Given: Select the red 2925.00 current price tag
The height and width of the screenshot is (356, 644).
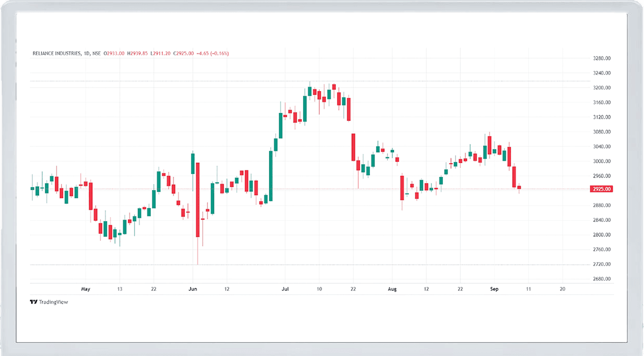Looking at the screenshot, I should tap(601, 189).
